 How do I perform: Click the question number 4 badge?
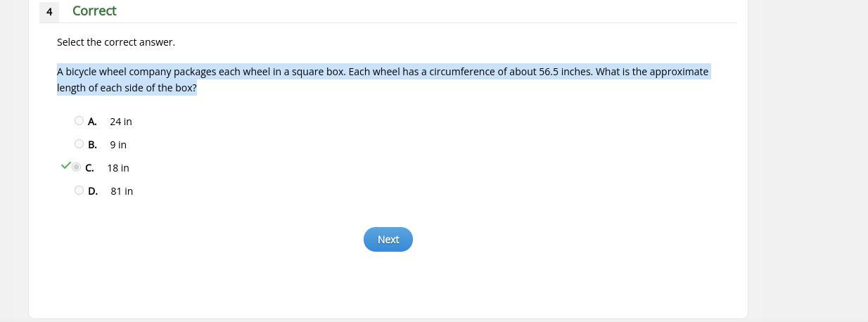49,11
